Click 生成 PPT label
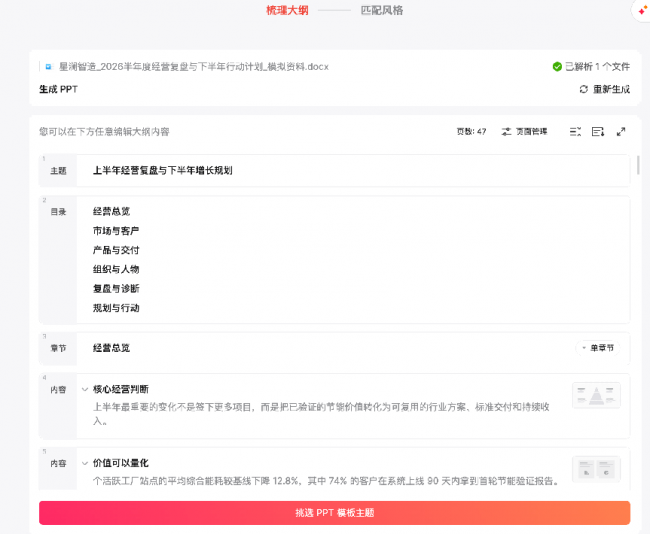The width and height of the screenshot is (650, 534). coord(58,89)
